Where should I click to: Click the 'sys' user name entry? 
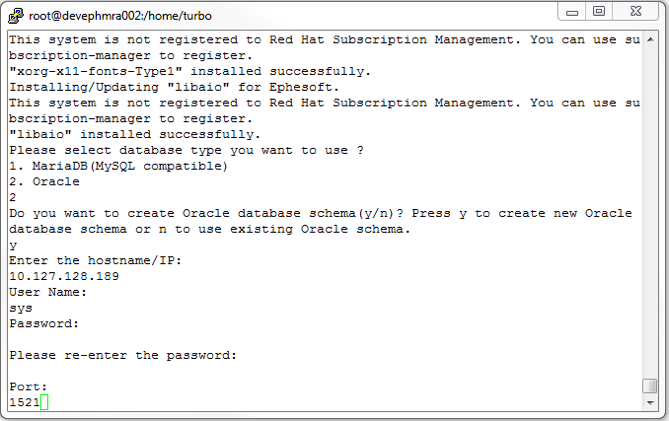click(20, 308)
